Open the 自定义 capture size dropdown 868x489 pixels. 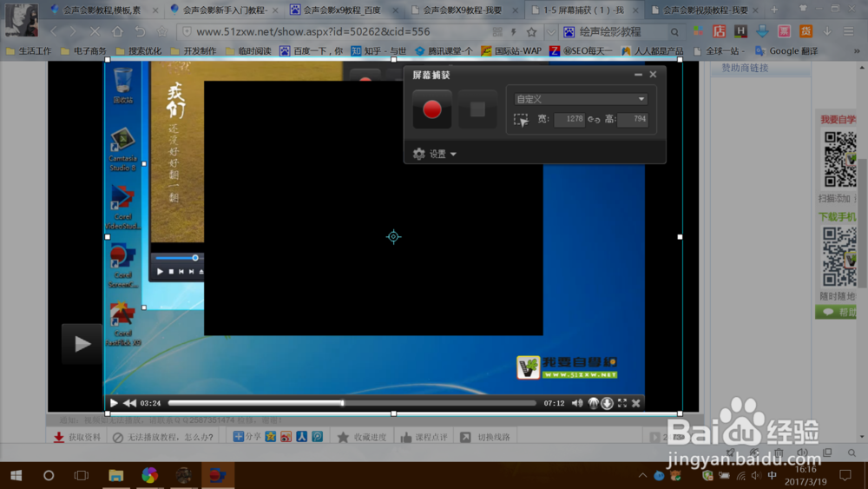click(x=580, y=99)
